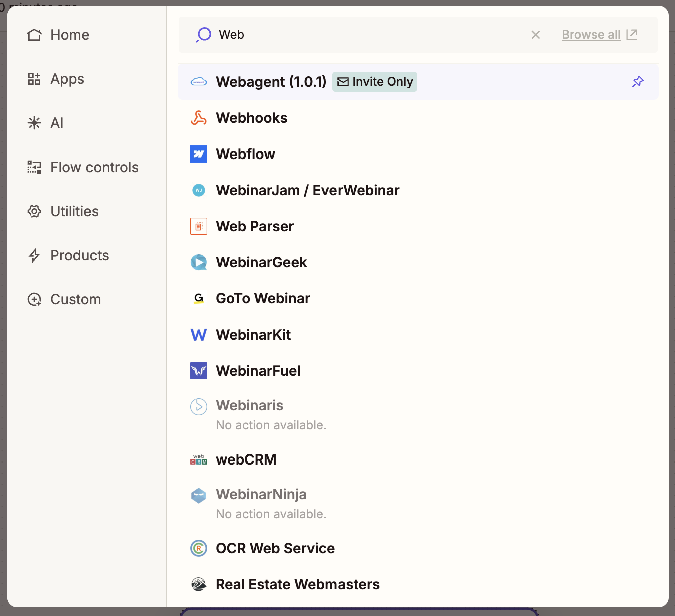Screen dimensions: 675x616
Task: Click the Utilities gear icon
Action: click(x=34, y=211)
